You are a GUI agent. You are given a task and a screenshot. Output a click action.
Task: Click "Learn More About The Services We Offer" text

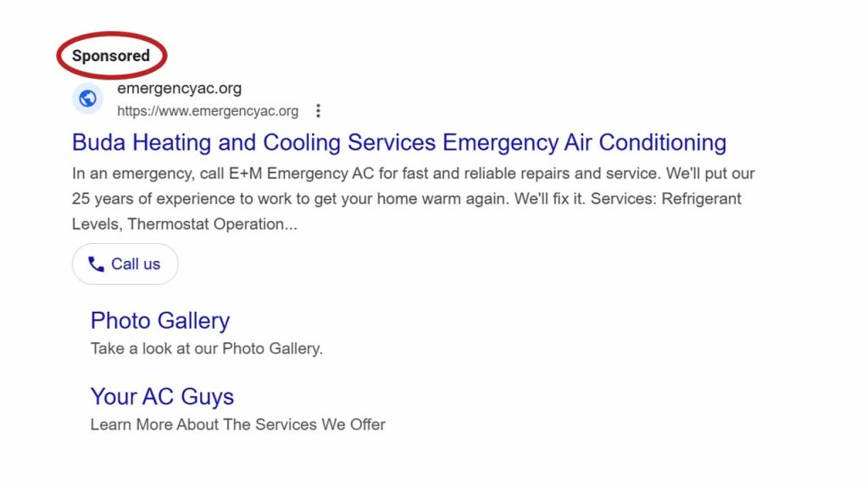click(x=237, y=424)
